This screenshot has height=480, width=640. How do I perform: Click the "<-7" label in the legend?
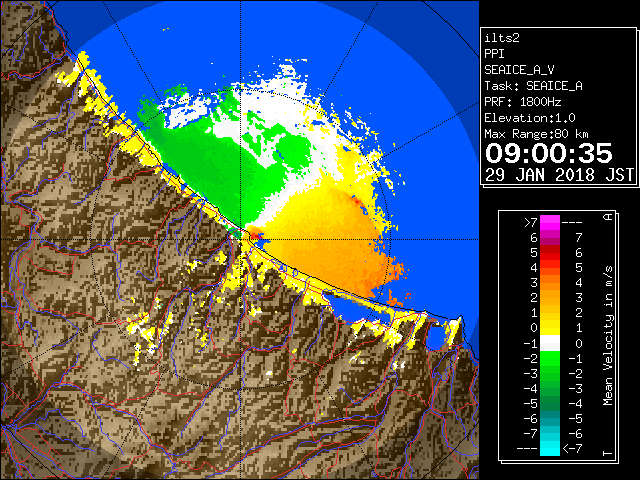pyautogui.click(x=572, y=449)
